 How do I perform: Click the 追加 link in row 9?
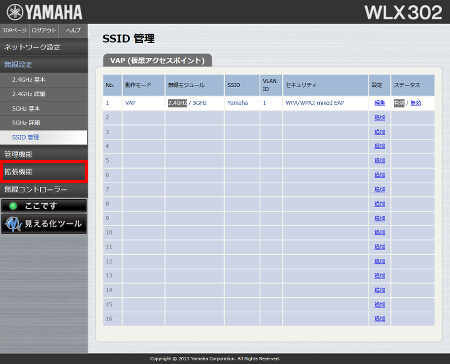click(380, 218)
